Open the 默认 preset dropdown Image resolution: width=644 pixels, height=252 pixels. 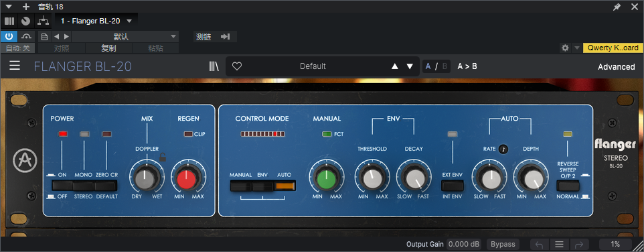point(125,37)
